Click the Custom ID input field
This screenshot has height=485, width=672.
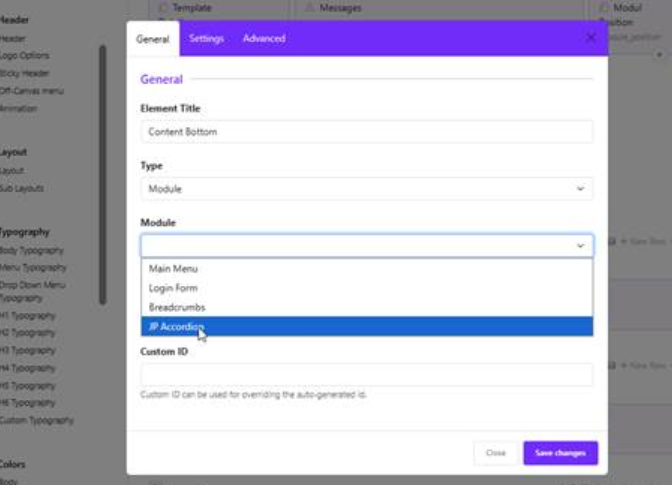(367, 374)
